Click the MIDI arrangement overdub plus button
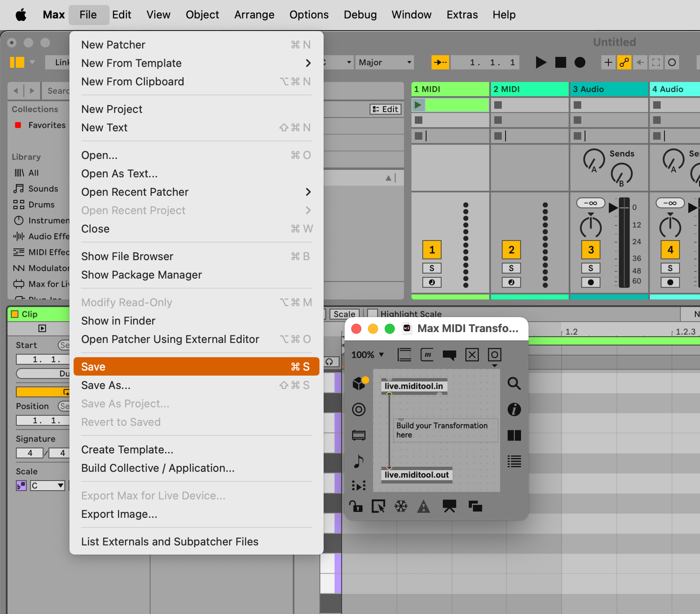 (x=608, y=62)
